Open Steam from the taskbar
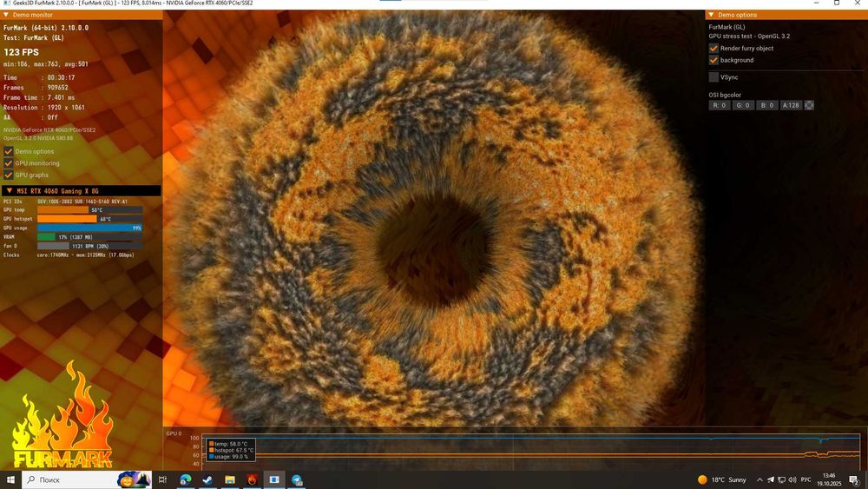868x489 pixels. pos(207,479)
